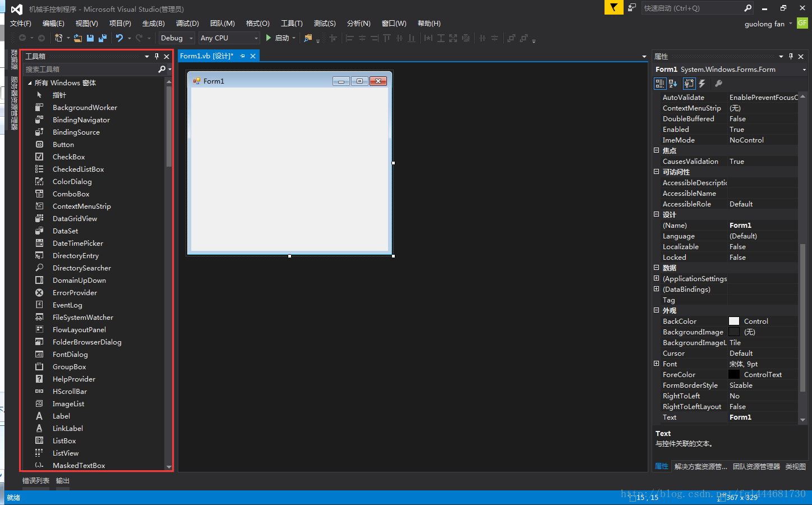Pin the Toolbox panel

click(156, 56)
